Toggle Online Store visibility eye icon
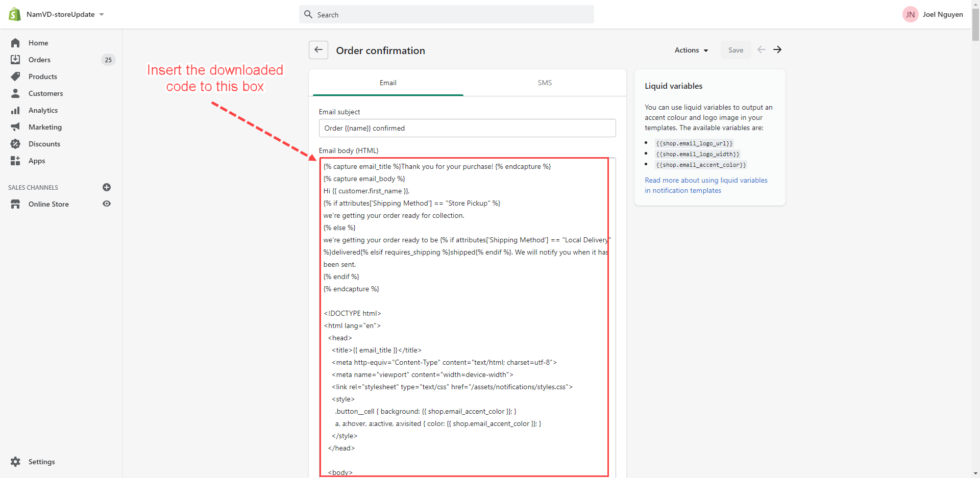Viewport: 980px width, 478px height. pyautogui.click(x=107, y=204)
